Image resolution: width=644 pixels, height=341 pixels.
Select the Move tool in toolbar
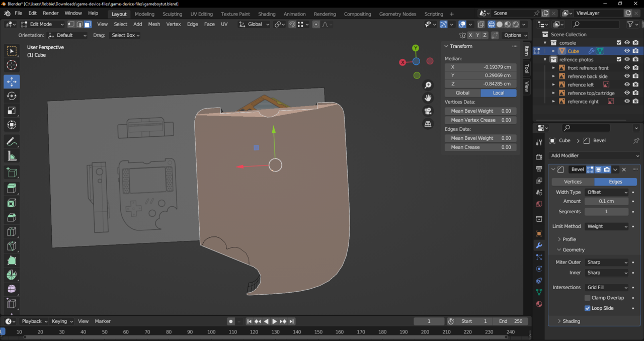pos(12,81)
